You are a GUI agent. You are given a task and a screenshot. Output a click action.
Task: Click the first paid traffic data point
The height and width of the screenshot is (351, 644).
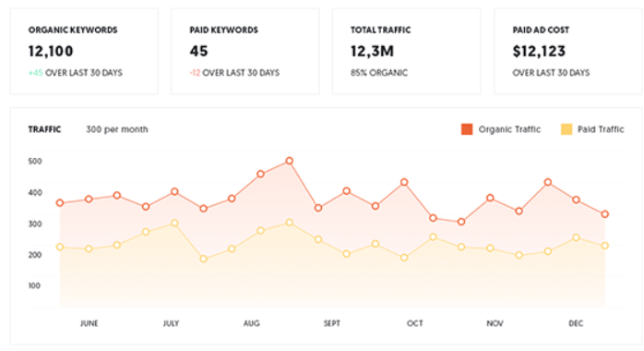pos(60,247)
